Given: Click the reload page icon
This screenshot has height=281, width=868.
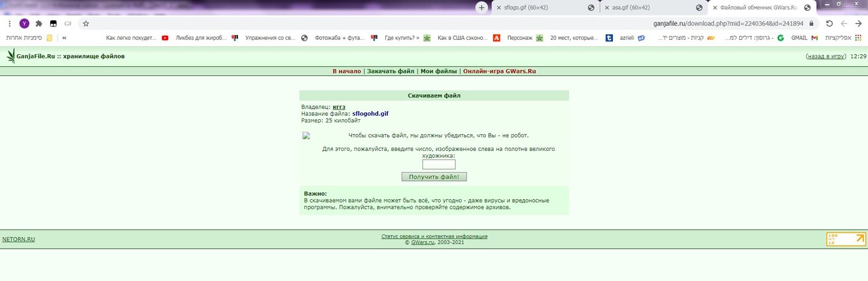Looking at the screenshot, I should coord(829,23).
